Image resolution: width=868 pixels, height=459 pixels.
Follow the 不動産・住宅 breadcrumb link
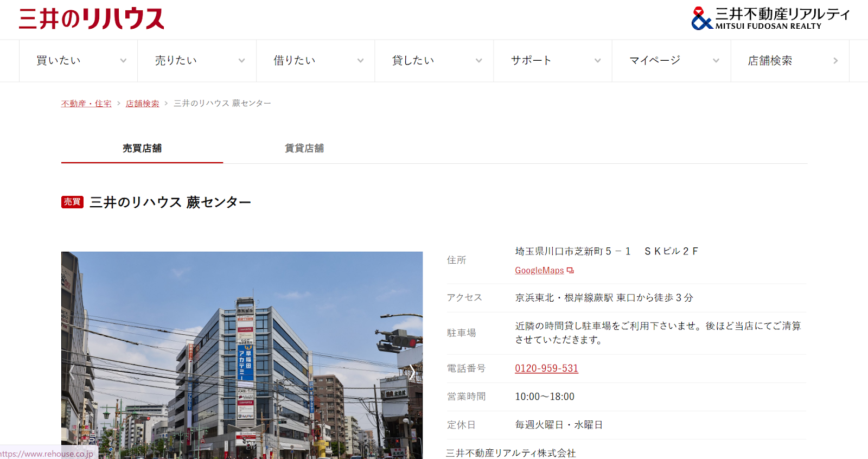(x=86, y=104)
